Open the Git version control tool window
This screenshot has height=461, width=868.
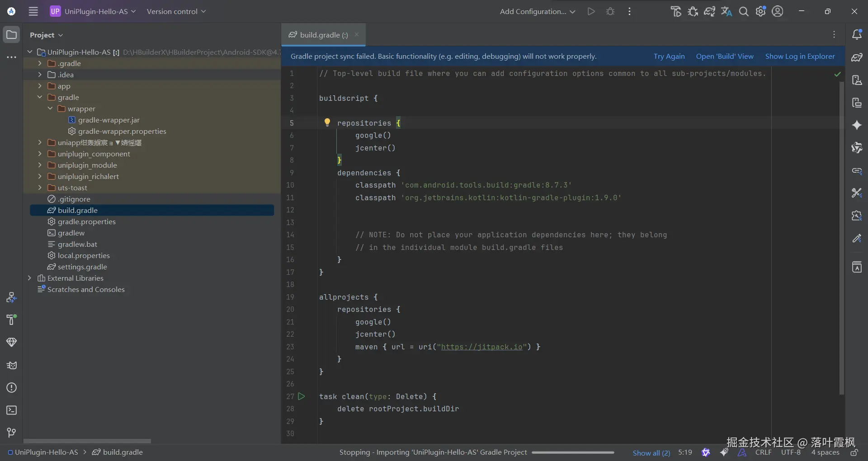[x=12, y=433]
